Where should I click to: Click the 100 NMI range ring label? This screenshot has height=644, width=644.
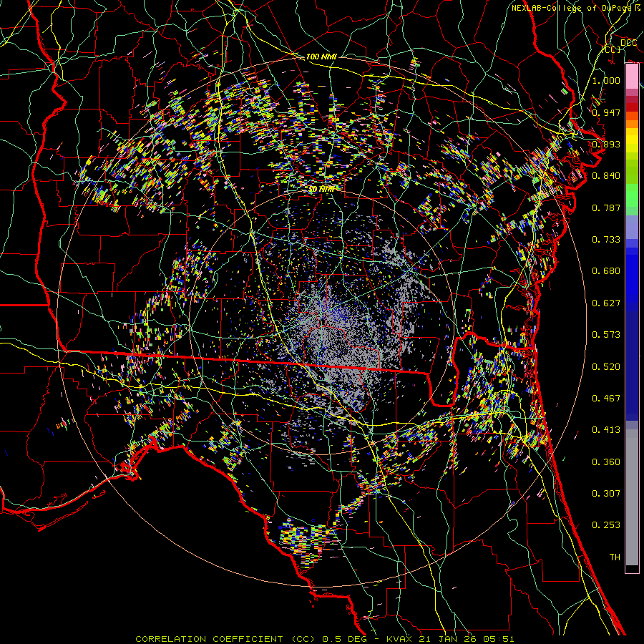321,57
